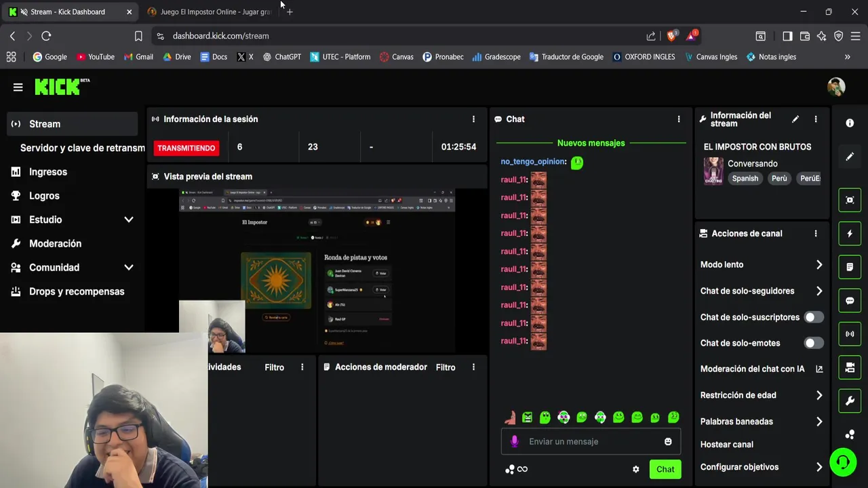
Task: Click the stream preview thumbnail
Action: (317, 271)
